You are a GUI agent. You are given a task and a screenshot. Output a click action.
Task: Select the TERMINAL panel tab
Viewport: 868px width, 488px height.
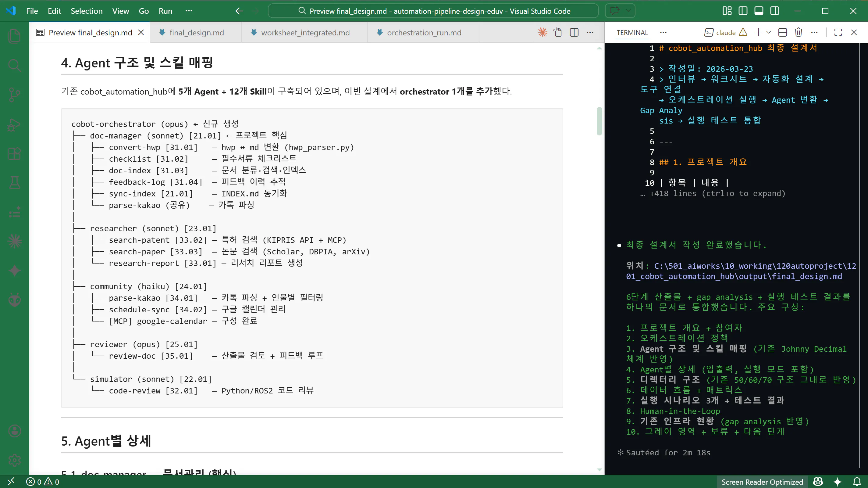632,32
